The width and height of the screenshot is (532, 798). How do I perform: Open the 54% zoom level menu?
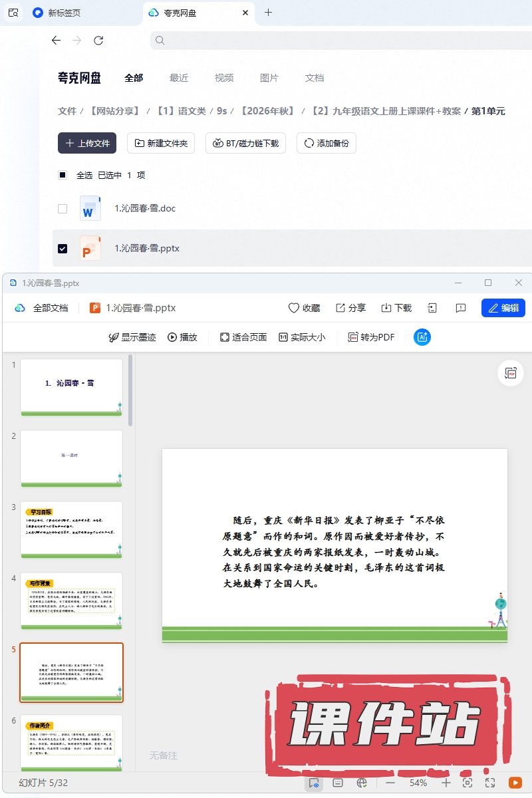(418, 783)
